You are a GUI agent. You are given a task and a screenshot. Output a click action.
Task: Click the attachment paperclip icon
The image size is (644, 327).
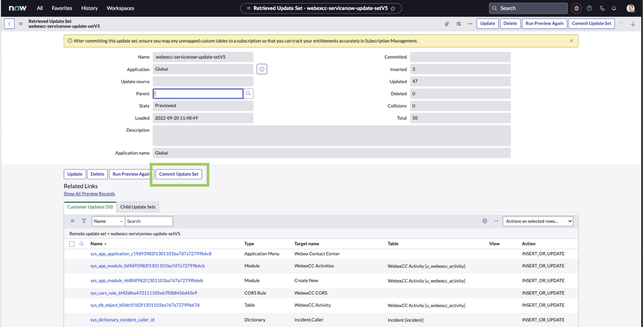pyautogui.click(x=447, y=23)
